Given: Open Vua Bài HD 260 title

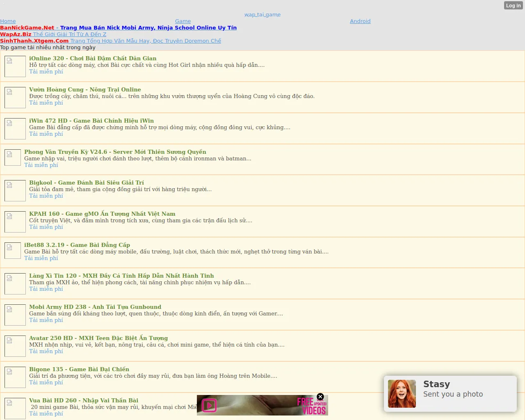Looking at the screenshot, I should pyautogui.click(x=84, y=400).
